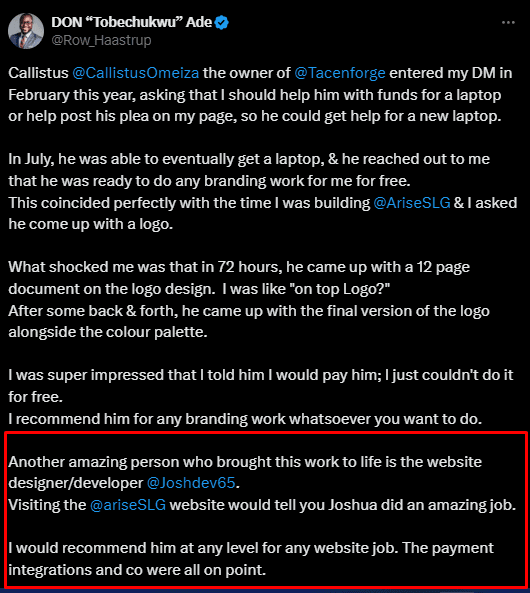Click the line starting "February this year"
This screenshot has width=530, height=593.
click(255, 95)
